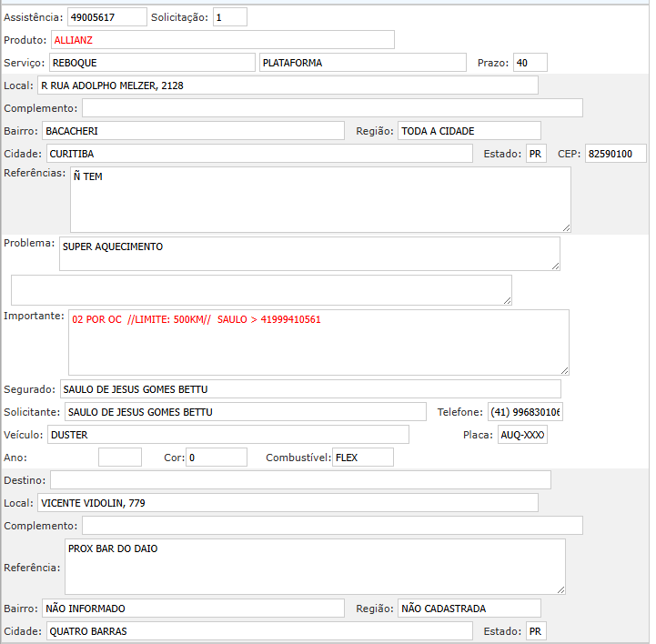
Task: Click the empty Complemento field under destination Local
Action: tap(332, 525)
